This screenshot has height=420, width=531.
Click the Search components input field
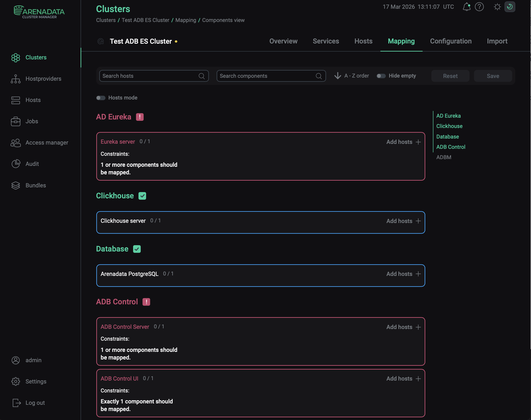click(x=266, y=76)
